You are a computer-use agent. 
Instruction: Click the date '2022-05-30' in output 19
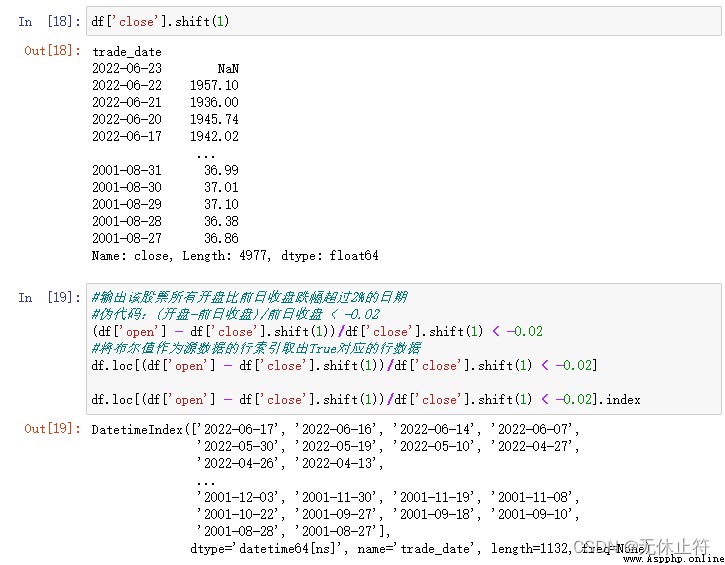coord(239,447)
